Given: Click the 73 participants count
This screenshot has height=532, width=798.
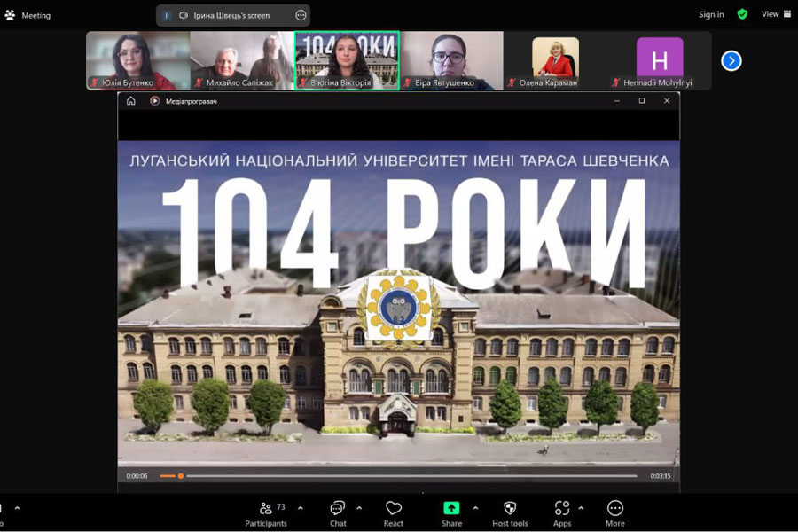Looking at the screenshot, I should 281,506.
